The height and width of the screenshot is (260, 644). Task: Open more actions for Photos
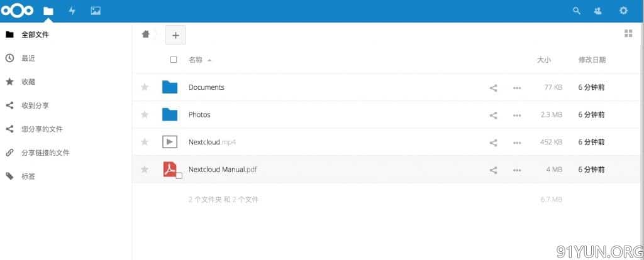point(517,115)
